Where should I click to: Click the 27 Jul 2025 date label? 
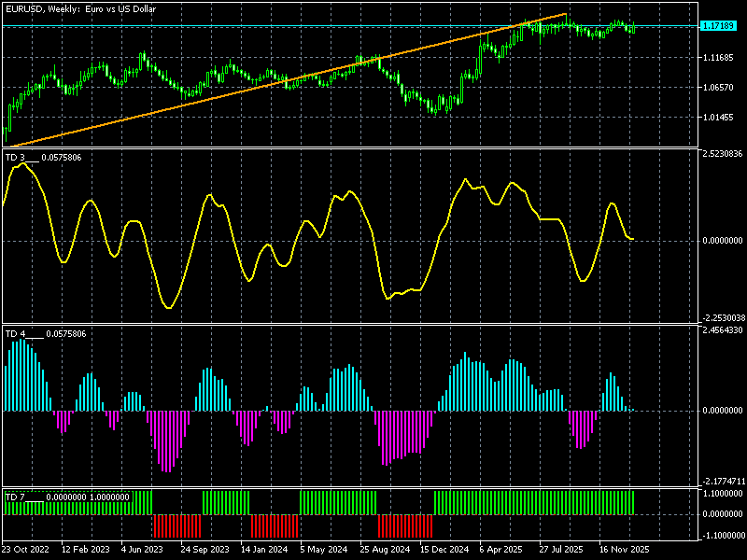(561, 550)
